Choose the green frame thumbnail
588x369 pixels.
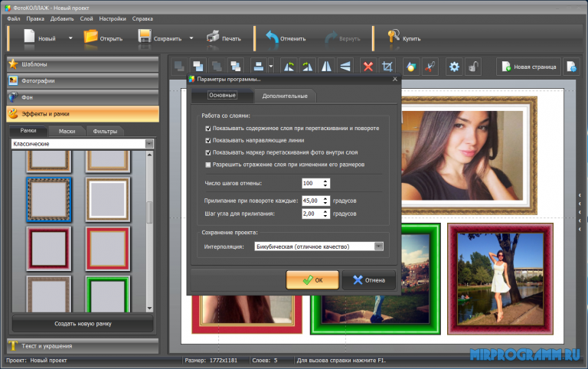108,294
